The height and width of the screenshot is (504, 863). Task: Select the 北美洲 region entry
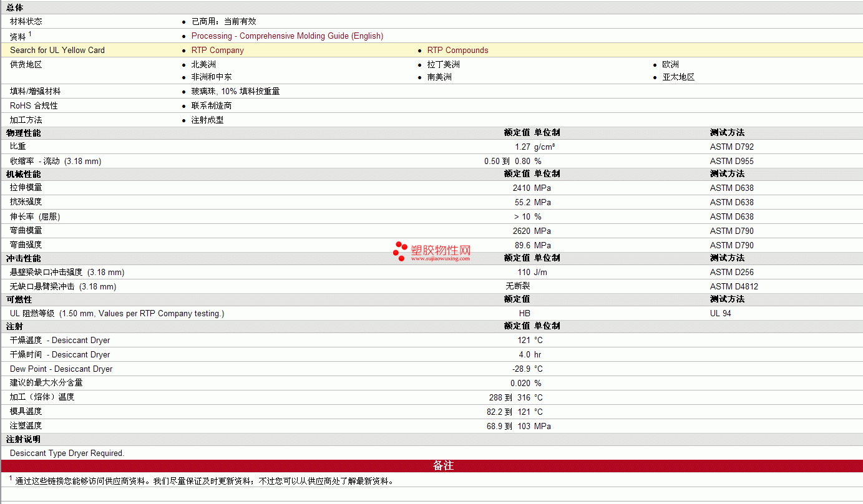pos(203,65)
